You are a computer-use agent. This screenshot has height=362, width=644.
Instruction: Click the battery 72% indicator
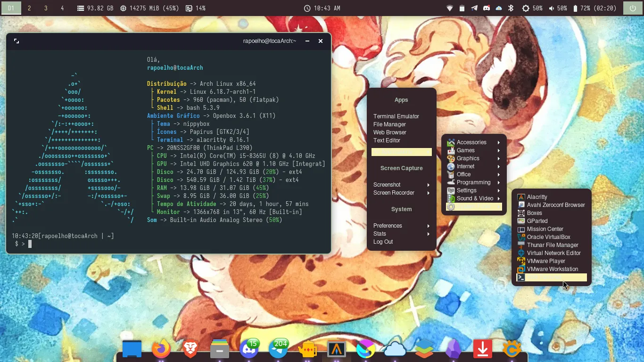[x=594, y=8]
